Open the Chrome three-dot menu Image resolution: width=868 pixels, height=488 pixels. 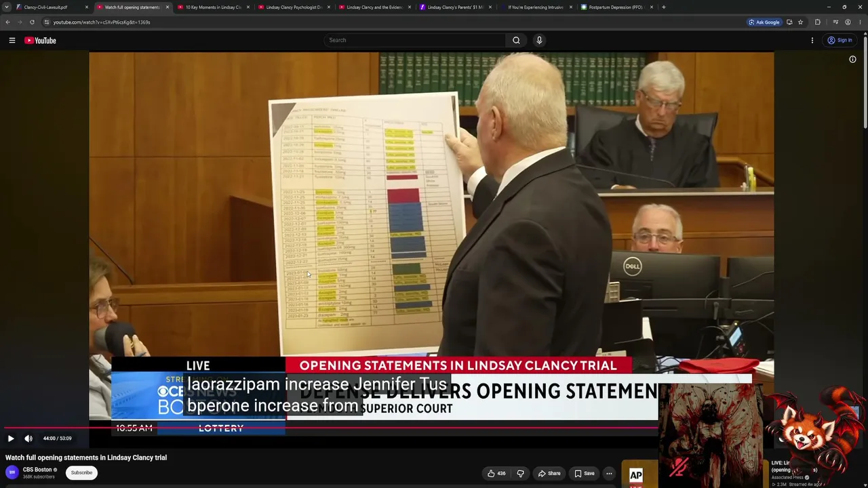pos(860,22)
